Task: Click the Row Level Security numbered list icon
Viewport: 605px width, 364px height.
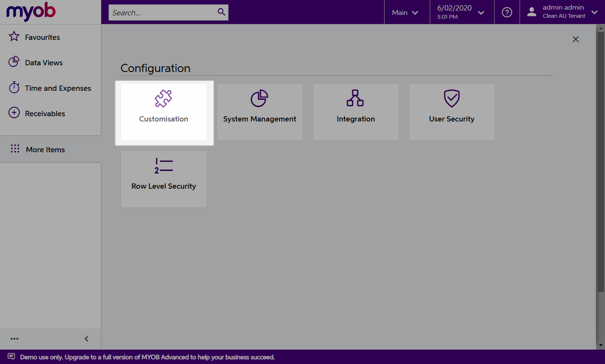Action: [x=164, y=166]
